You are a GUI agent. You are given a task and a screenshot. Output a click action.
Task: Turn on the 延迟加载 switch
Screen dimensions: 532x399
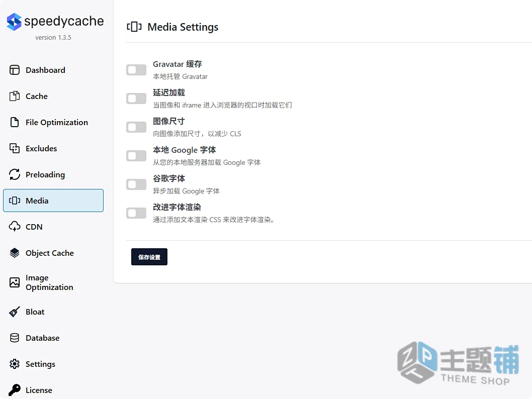click(136, 98)
